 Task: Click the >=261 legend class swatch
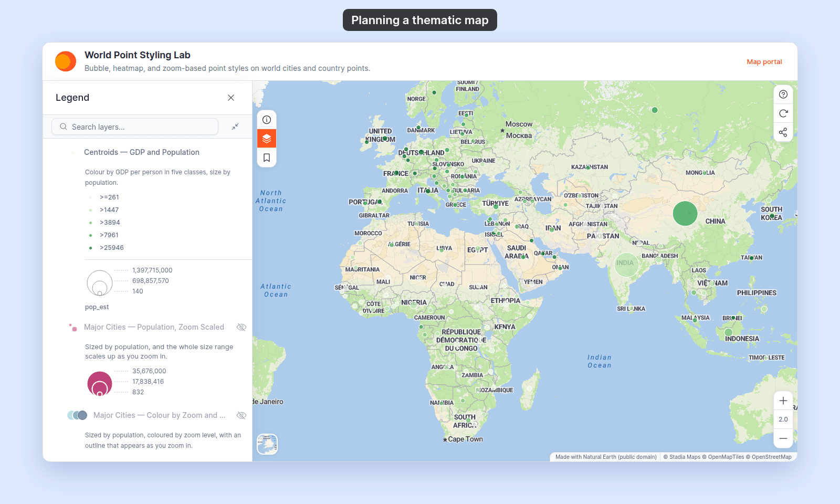[91, 197]
